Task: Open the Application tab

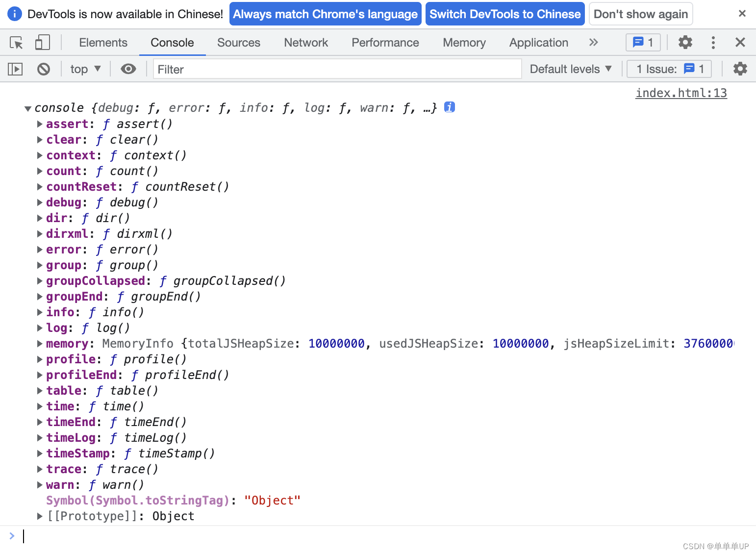Action: click(539, 43)
